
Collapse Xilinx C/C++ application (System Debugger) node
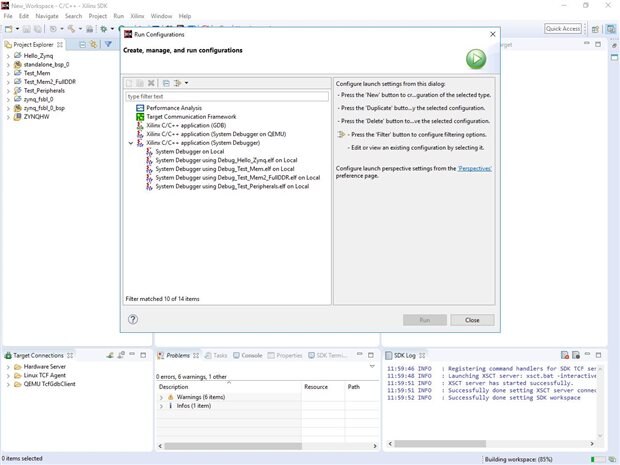click(130, 143)
